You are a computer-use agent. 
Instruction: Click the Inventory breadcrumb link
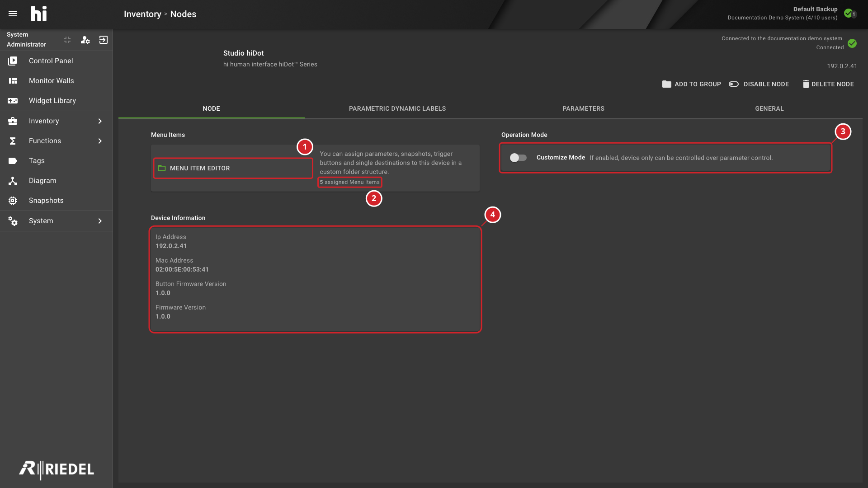pos(142,14)
